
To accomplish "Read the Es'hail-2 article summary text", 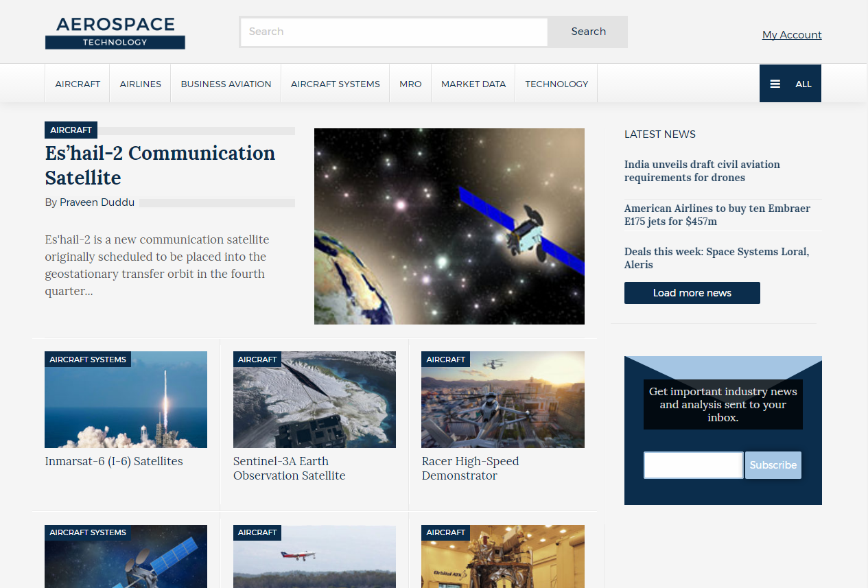I will pyautogui.click(x=157, y=266).
